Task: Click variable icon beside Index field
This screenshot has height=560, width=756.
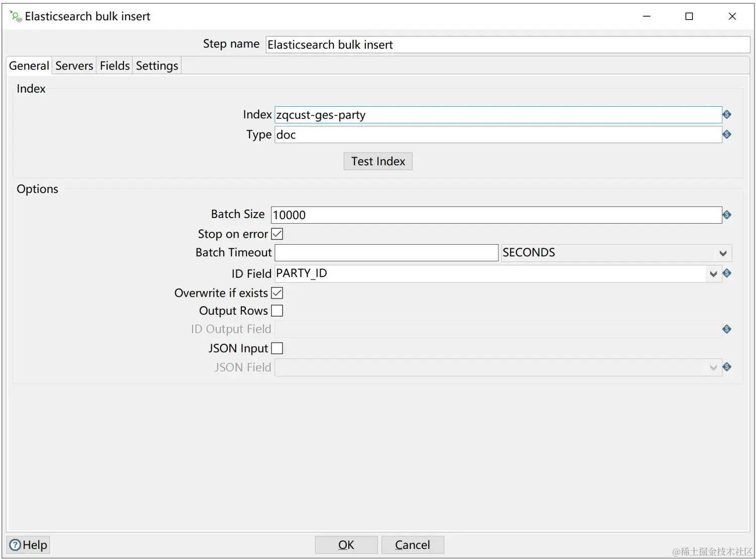Action: (x=727, y=115)
